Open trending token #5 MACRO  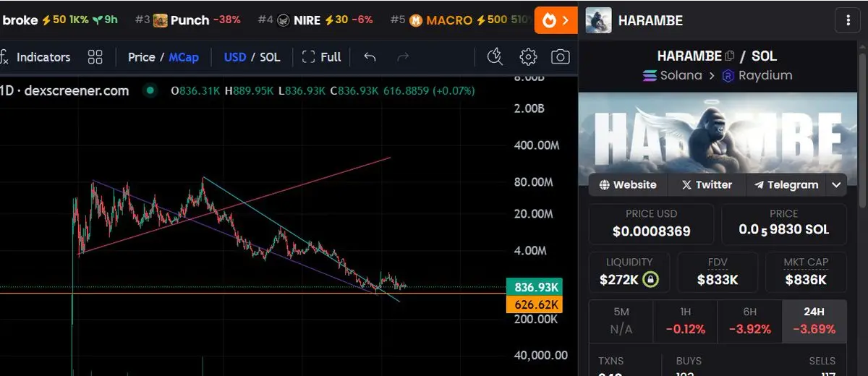pos(461,20)
